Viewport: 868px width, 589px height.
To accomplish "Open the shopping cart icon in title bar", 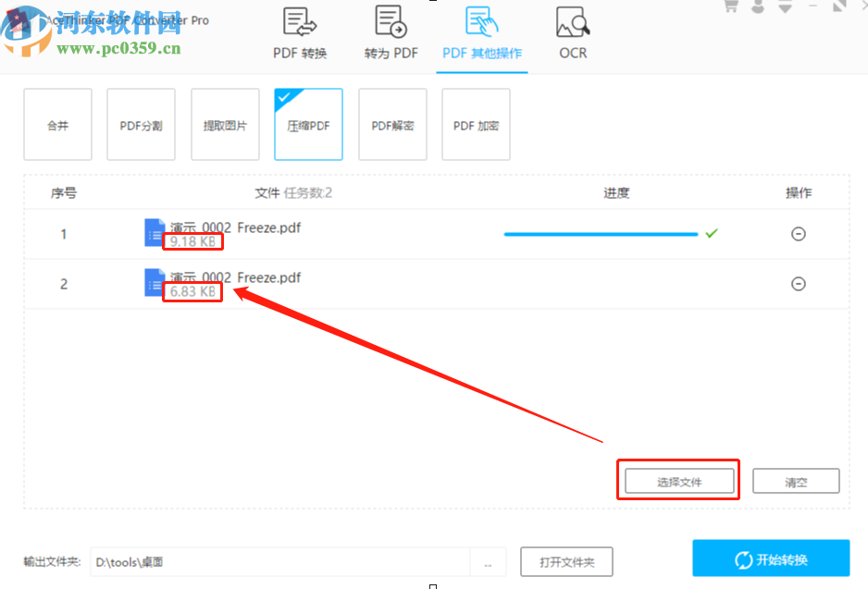I will (x=731, y=6).
